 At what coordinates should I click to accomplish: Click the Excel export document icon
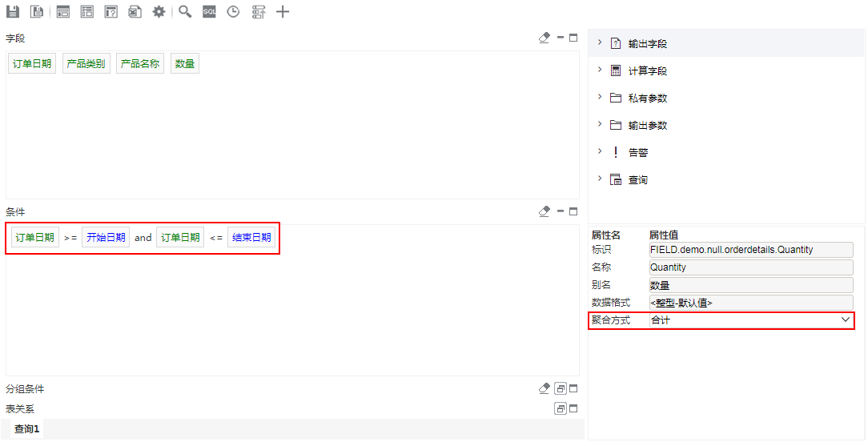pyautogui.click(x=135, y=12)
